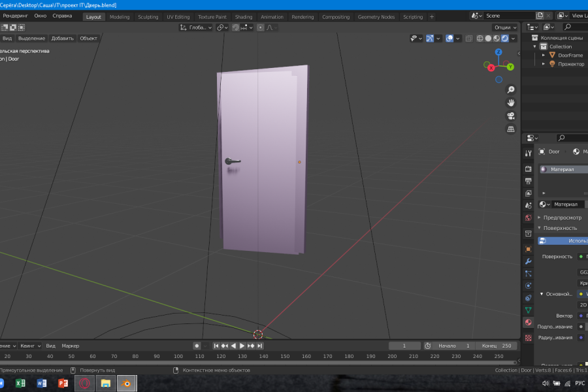Image resolution: width=588 pixels, height=392 pixels.
Task: Click the Конец end frame field
Action: click(x=497, y=346)
